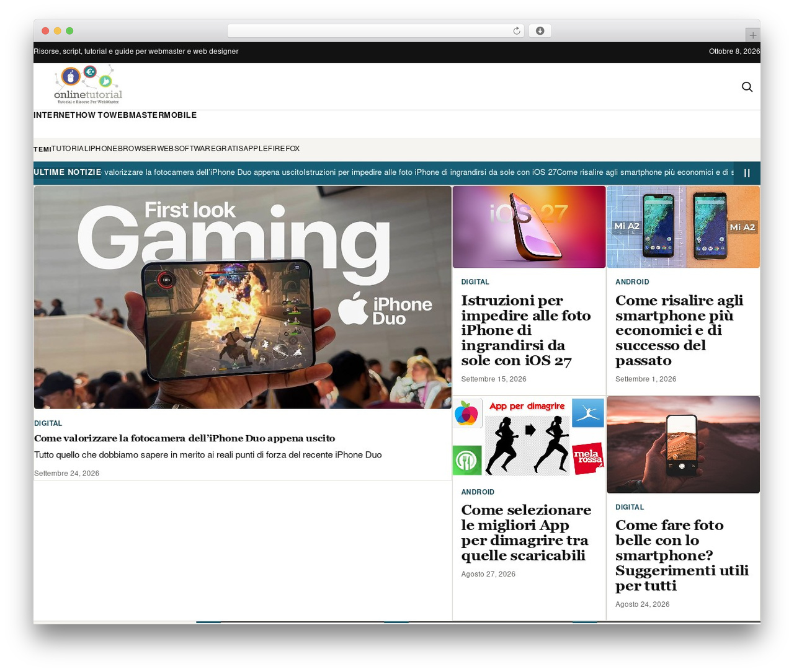The image size is (794, 672).
Task: Pause the Ultime Notizie news ticker
Action: click(x=747, y=173)
